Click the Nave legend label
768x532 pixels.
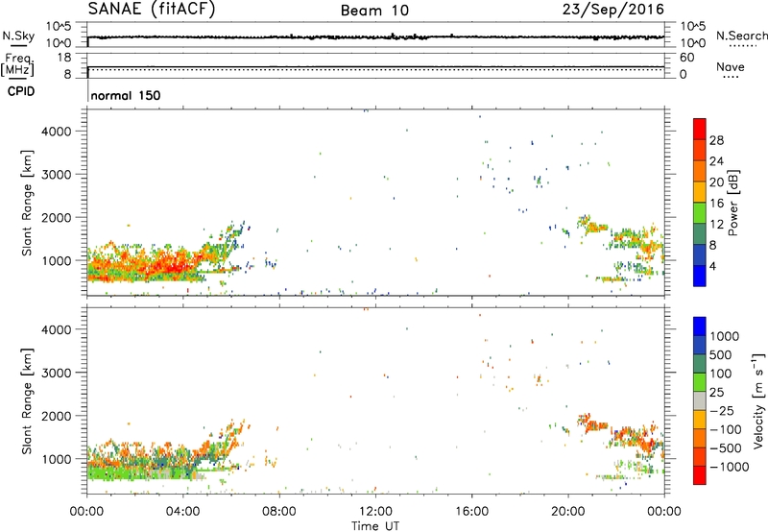[x=731, y=66]
